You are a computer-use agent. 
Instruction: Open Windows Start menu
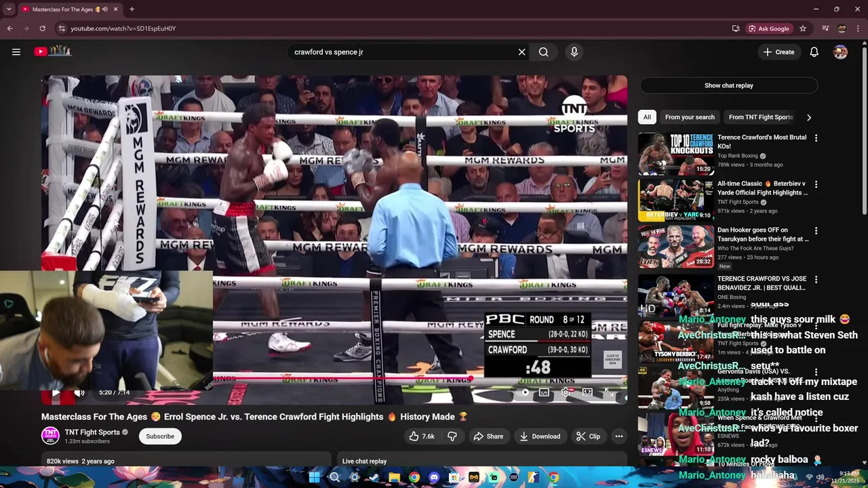click(315, 477)
